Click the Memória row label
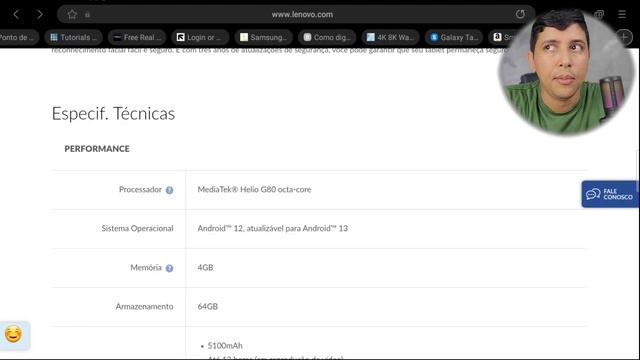 146,267
